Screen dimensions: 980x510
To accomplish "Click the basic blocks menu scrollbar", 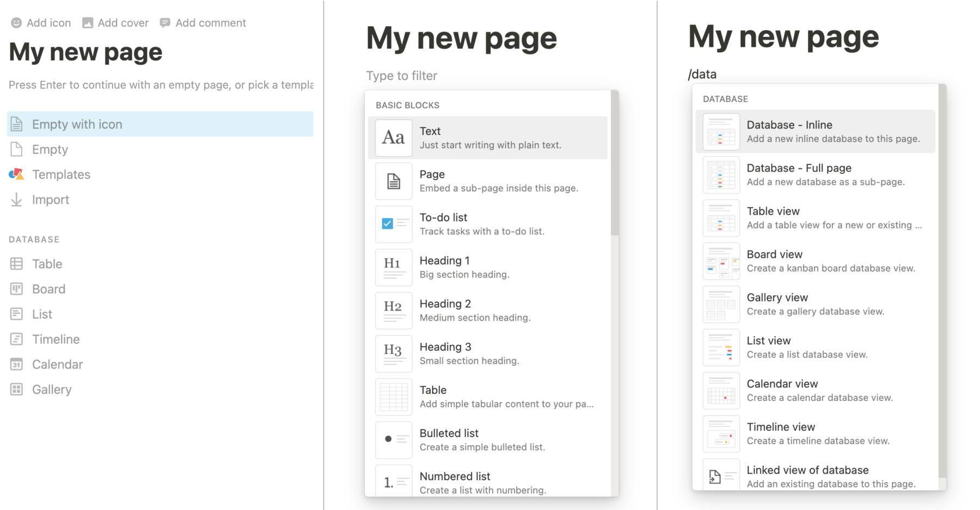I will click(x=615, y=163).
